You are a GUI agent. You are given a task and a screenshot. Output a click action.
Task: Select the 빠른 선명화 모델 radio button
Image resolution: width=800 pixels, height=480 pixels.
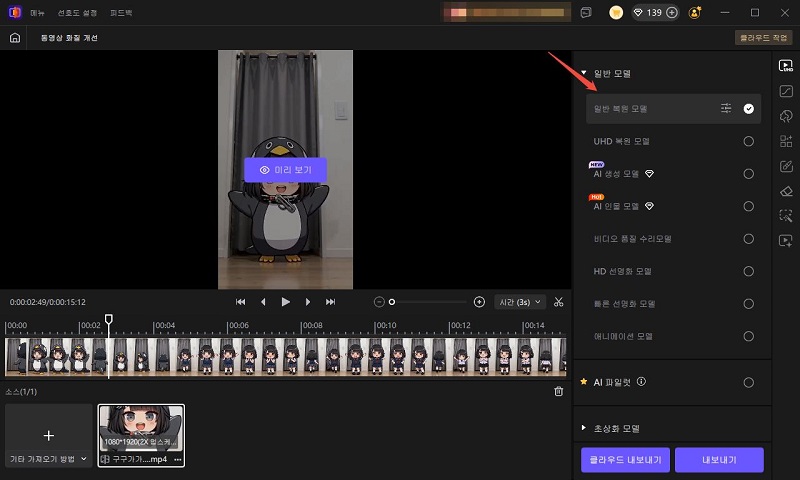coord(748,304)
